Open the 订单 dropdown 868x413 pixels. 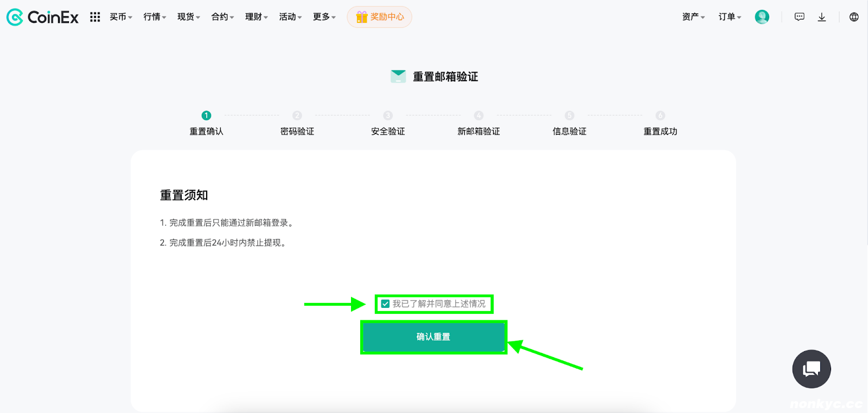[730, 17]
